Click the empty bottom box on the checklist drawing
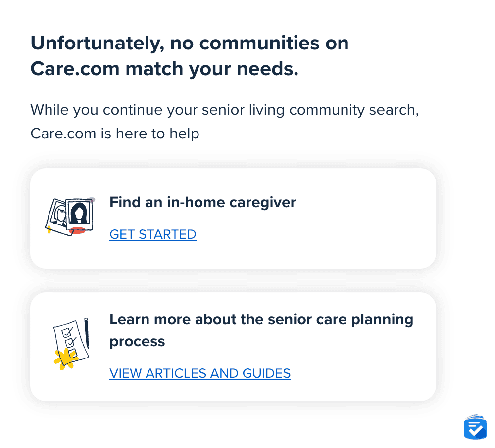 (72, 353)
